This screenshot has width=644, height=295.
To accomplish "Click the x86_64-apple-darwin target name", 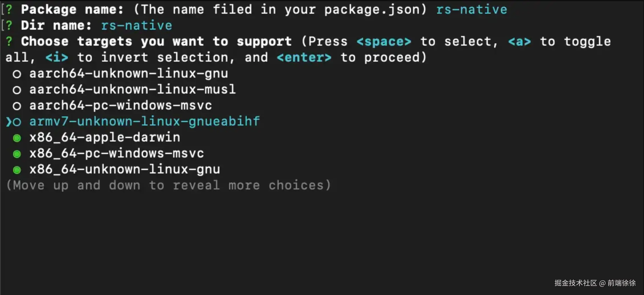I will click(105, 138).
